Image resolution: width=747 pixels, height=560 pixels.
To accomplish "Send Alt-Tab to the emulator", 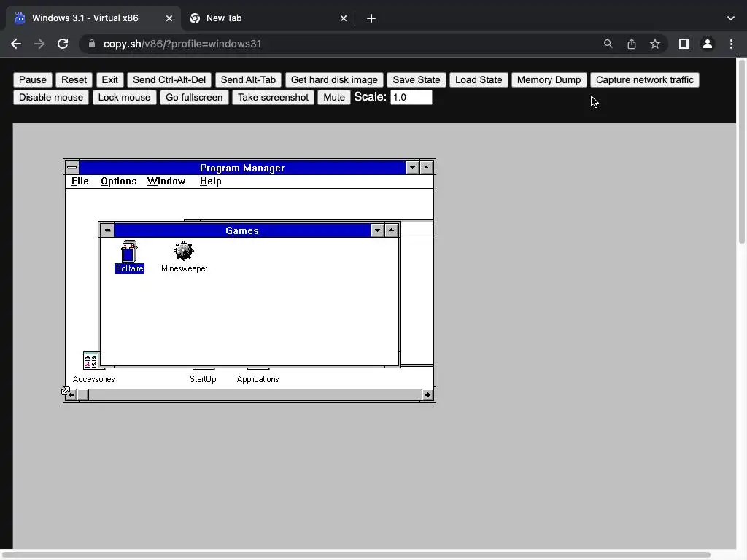I will click(x=248, y=80).
